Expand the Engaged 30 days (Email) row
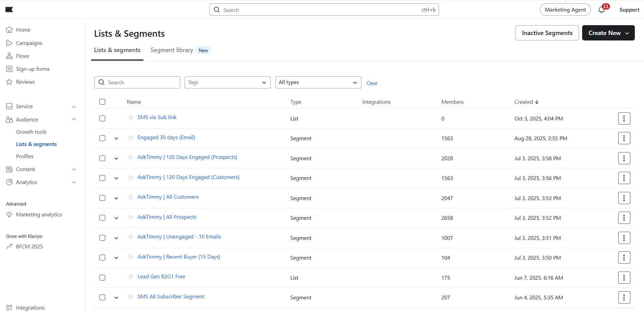644x312 pixels. pyautogui.click(x=116, y=138)
